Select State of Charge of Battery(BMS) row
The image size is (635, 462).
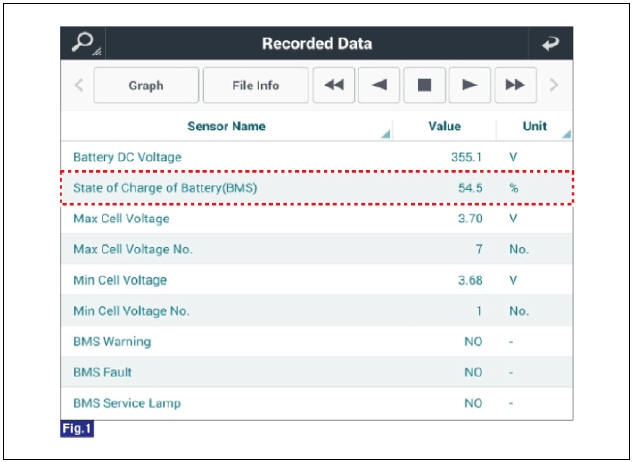tap(317, 188)
